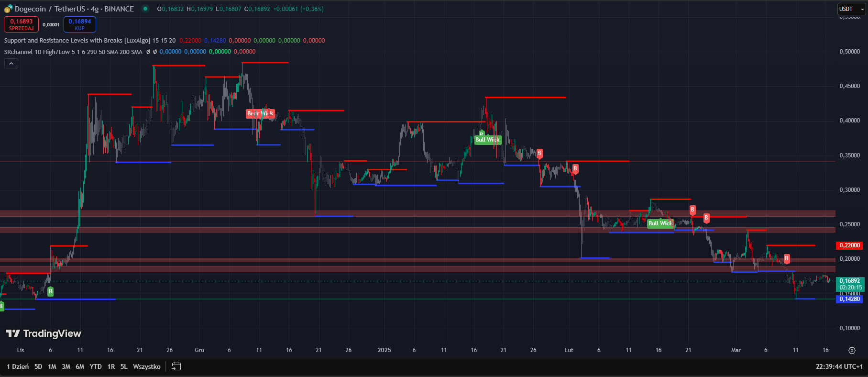Viewport: 868px width, 377px height.
Task: Open the USDT currency dropdown
Action: coord(851,9)
